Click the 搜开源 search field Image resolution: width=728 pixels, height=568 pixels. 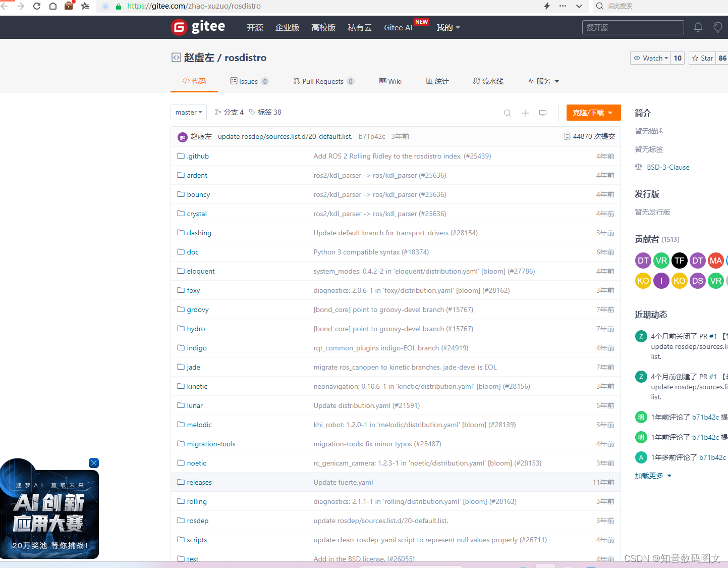[633, 27]
